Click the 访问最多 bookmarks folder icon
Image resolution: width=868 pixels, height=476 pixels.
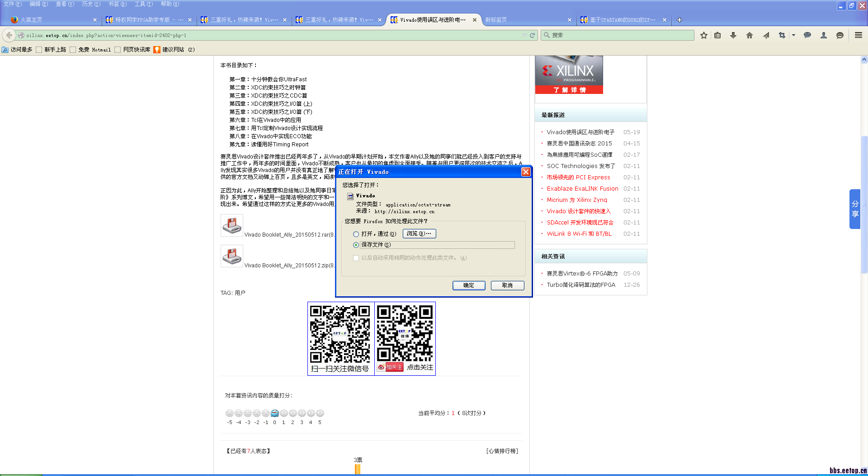pyautogui.click(x=5, y=50)
